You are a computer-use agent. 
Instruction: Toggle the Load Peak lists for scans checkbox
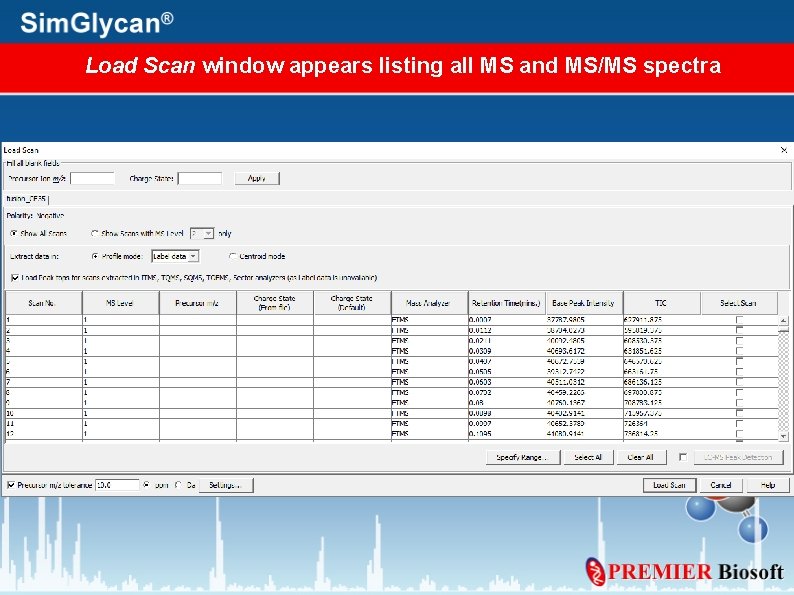15,277
